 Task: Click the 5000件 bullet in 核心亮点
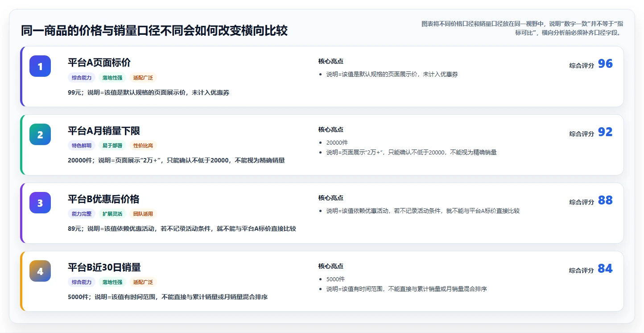click(x=336, y=279)
